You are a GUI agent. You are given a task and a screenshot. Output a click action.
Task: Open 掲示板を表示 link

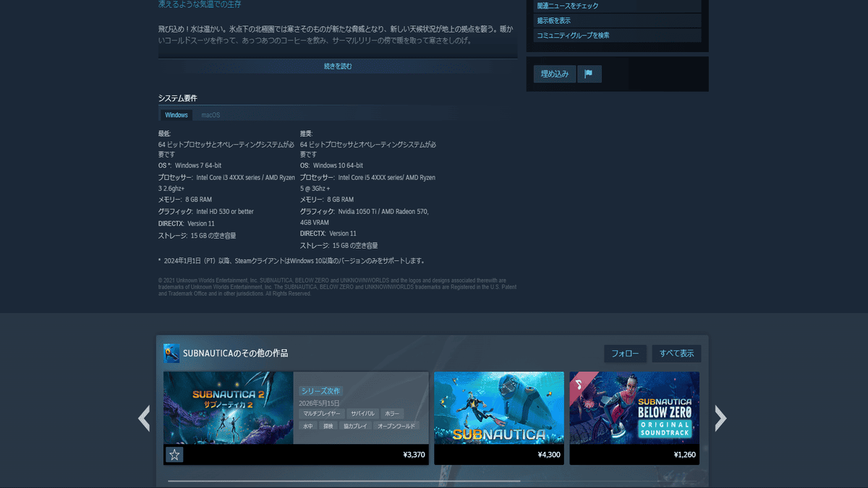(618, 20)
